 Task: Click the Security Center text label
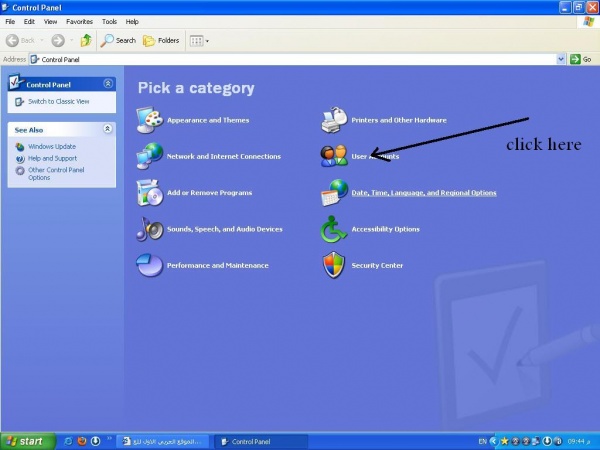tap(377, 266)
